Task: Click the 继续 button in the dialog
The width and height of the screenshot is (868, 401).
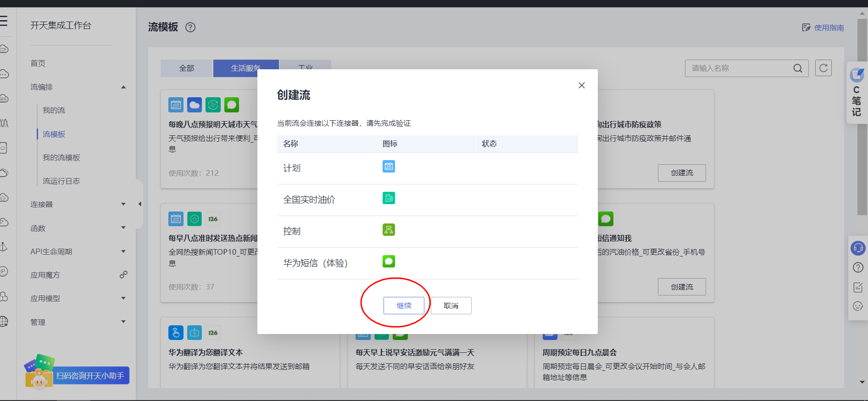Action: click(404, 306)
